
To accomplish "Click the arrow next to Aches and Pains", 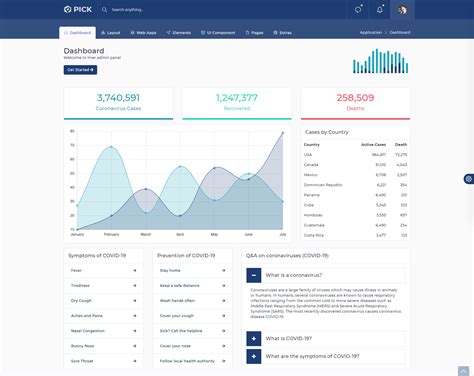I will [x=135, y=316].
